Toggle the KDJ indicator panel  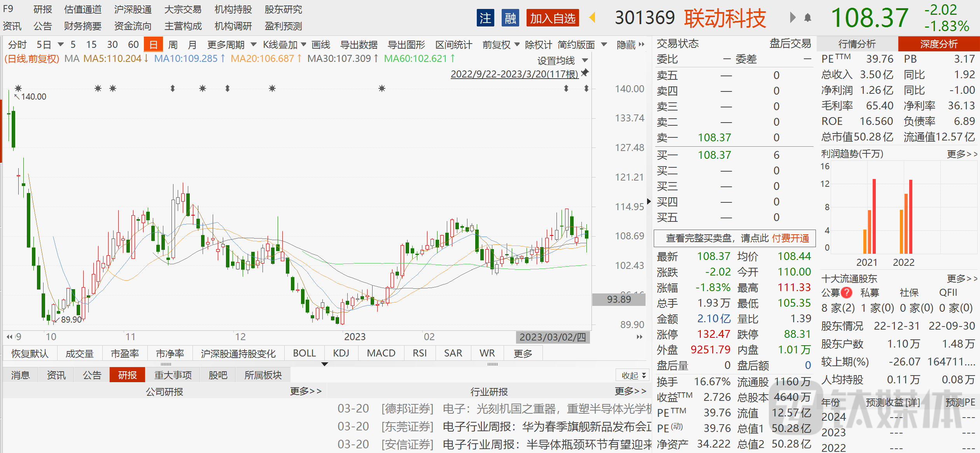tap(341, 353)
